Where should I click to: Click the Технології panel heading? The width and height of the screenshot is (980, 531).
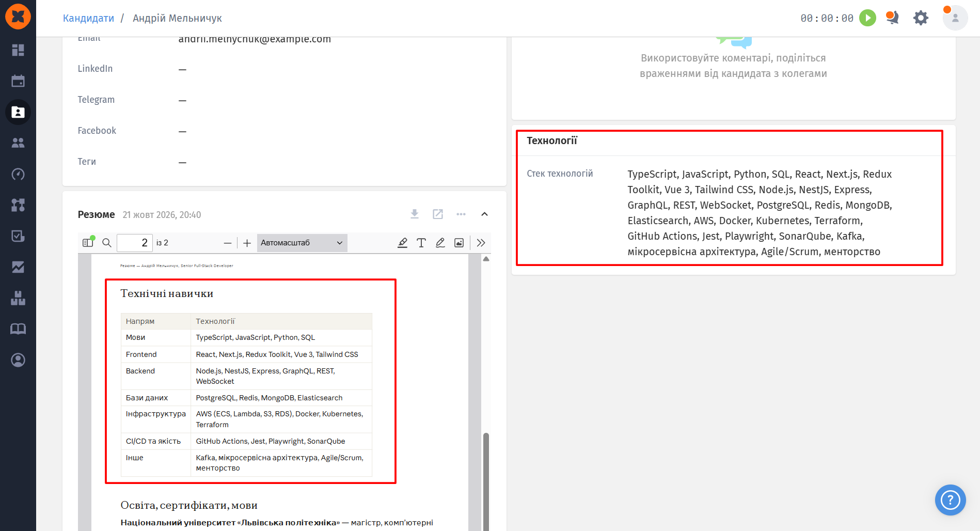[x=552, y=140]
